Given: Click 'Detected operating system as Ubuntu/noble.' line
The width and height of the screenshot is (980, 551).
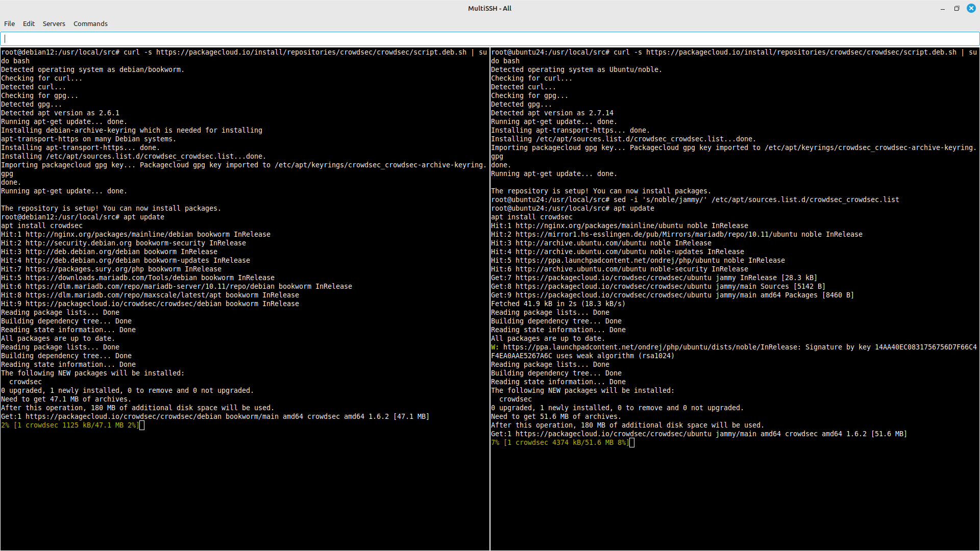Looking at the screenshot, I should click(x=577, y=69).
